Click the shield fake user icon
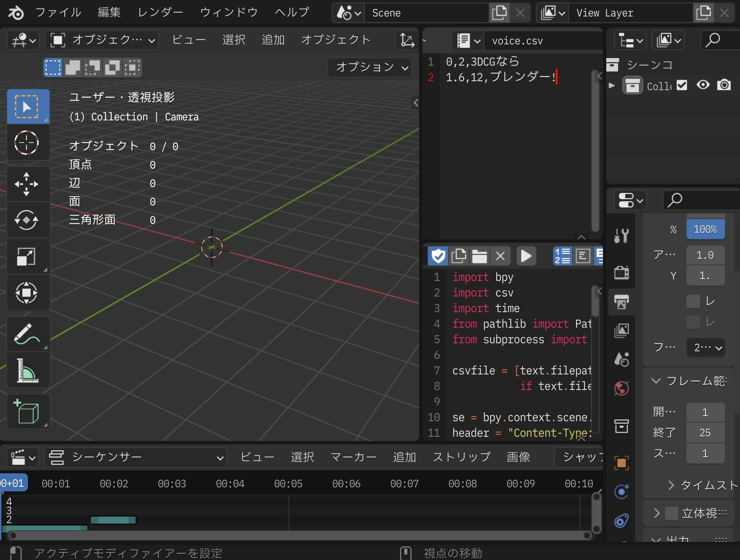740x560 pixels. (x=438, y=256)
